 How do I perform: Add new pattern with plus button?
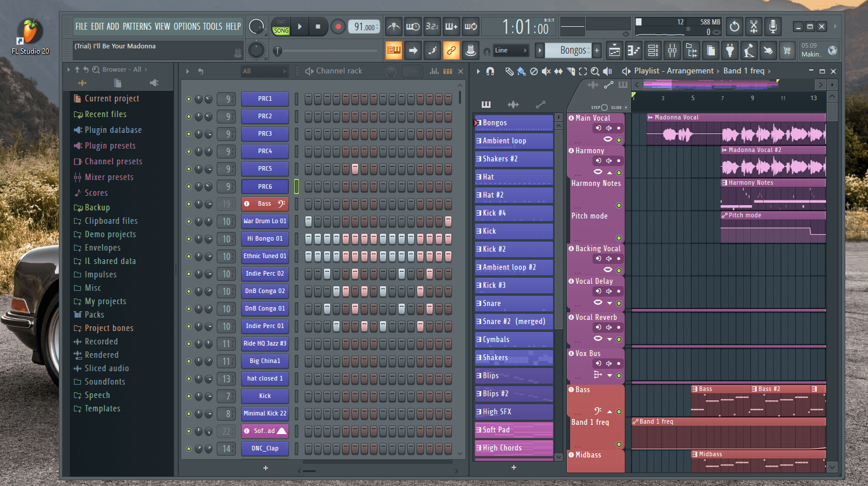coord(597,51)
